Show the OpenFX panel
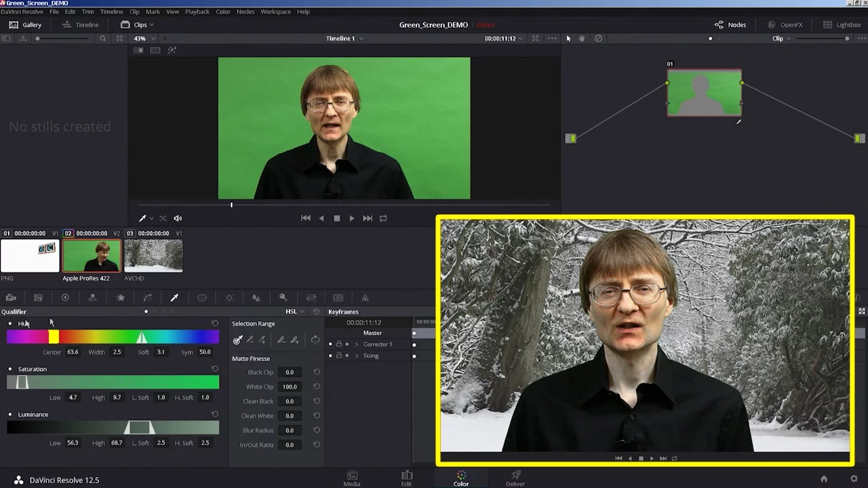The image size is (868, 488). 785,25
